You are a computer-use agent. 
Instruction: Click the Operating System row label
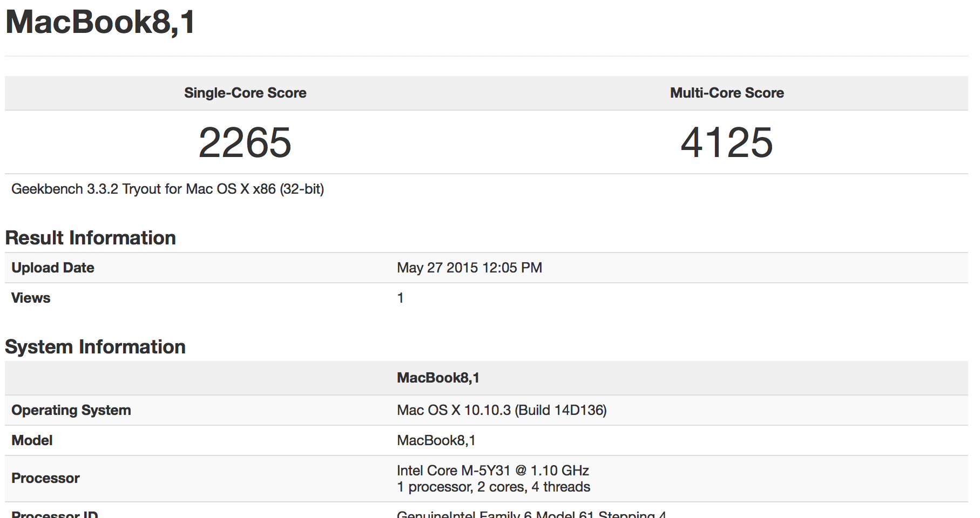(71, 410)
